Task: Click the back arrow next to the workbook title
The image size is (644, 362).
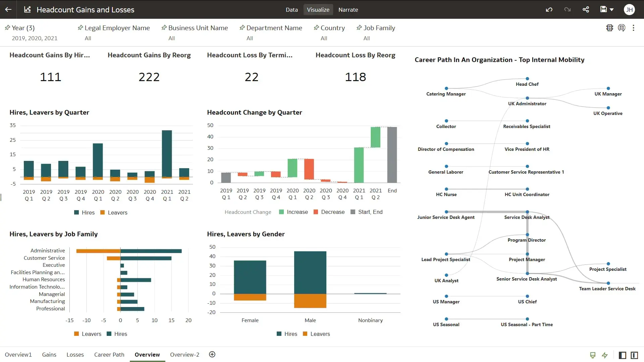Action: tap(8, 9)
